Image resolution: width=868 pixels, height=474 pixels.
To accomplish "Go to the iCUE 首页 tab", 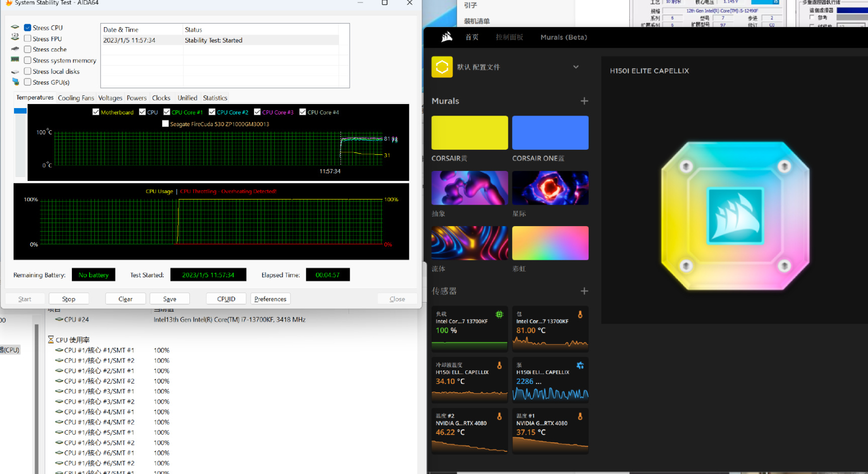I will click(x=472, y=37).
